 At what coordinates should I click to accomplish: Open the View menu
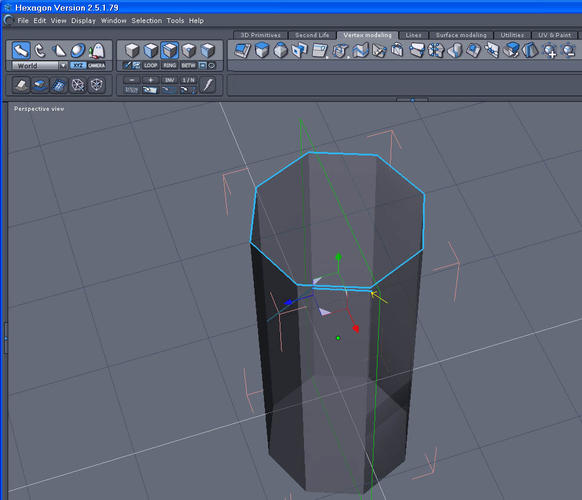[59, 21]
